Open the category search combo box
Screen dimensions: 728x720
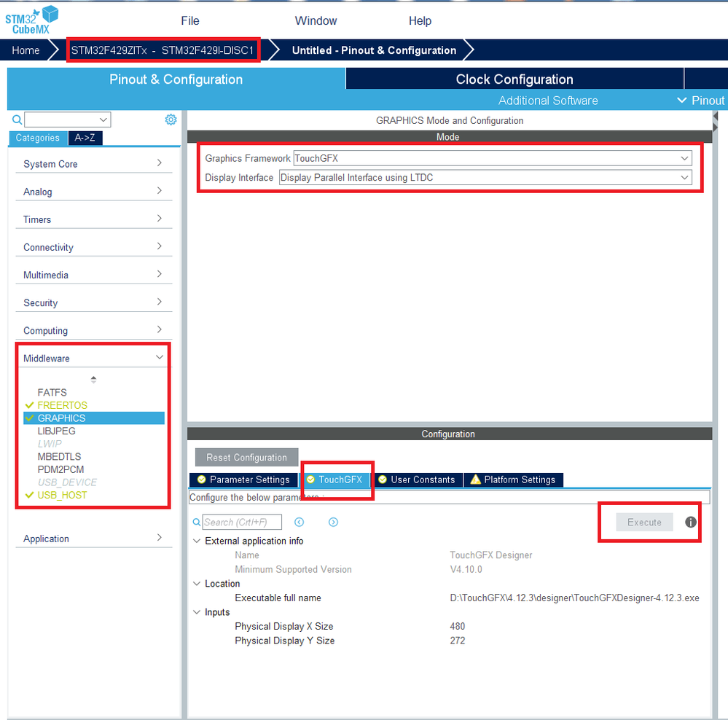coord(68,120)
